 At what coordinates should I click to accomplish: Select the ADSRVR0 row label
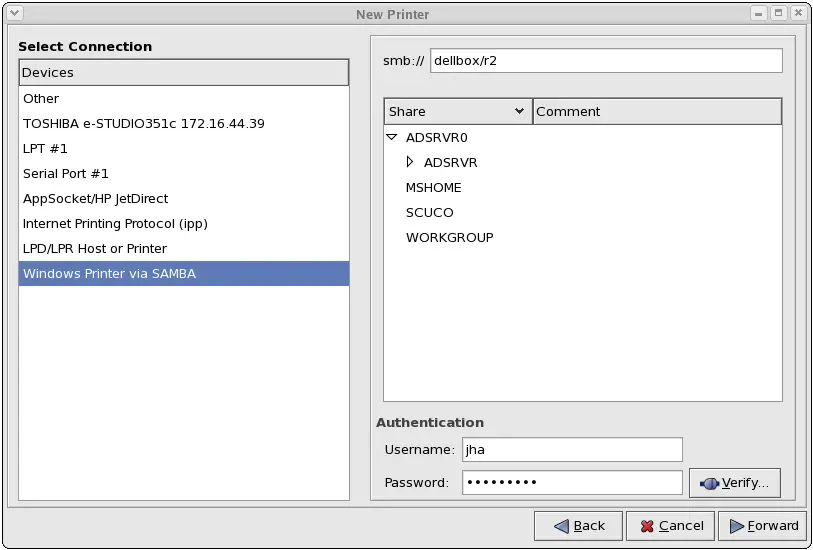[x=437, y=137]
